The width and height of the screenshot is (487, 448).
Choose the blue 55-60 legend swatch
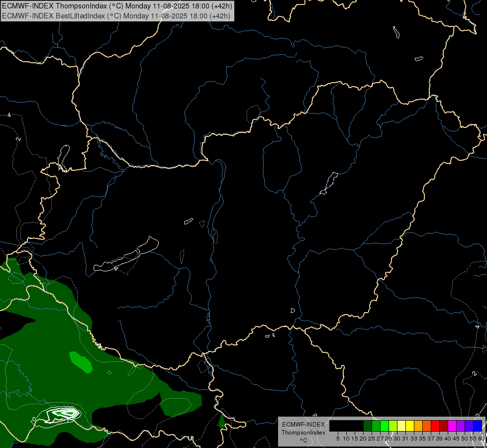tap(478, 426)
